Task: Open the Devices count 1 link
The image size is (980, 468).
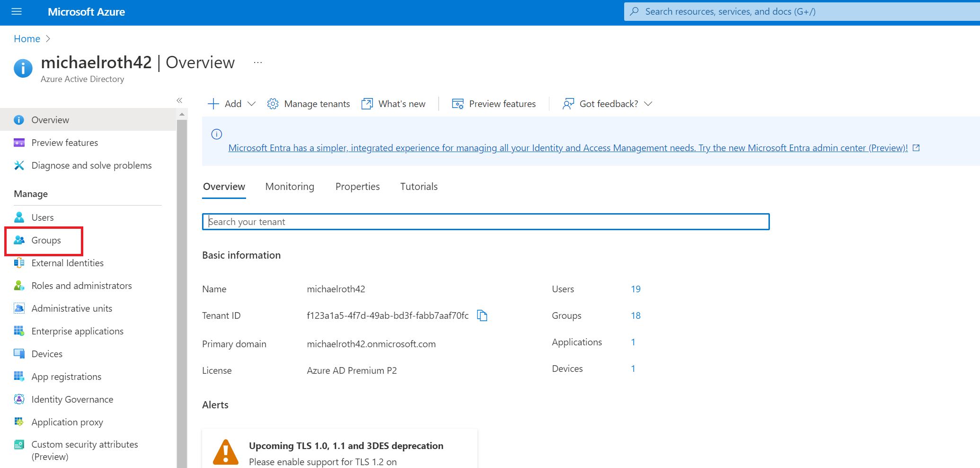Action: point(633,369)
